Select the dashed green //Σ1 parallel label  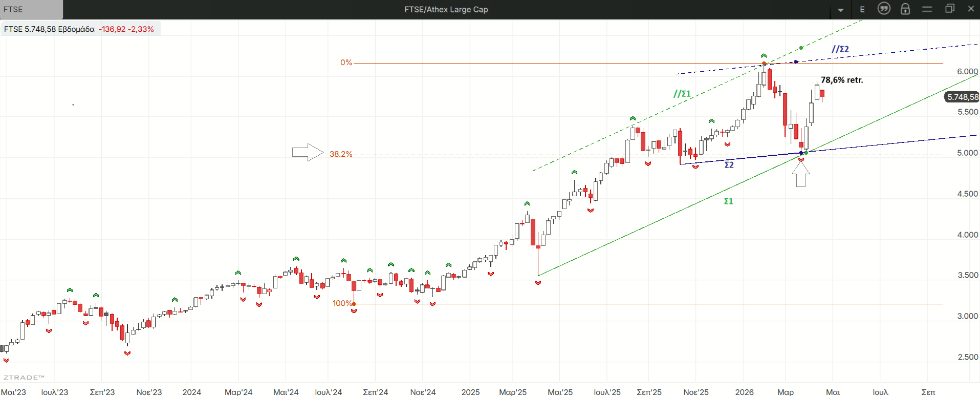[682, 94]
